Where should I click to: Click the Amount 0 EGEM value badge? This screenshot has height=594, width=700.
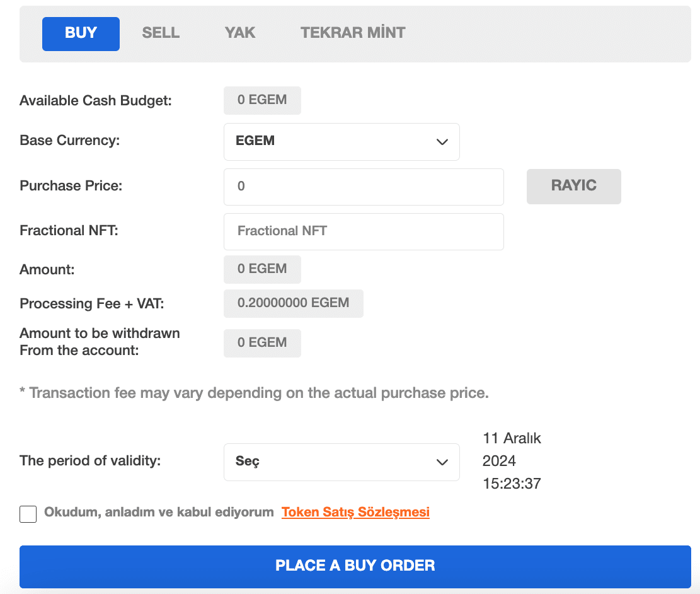tap(262, 269)
